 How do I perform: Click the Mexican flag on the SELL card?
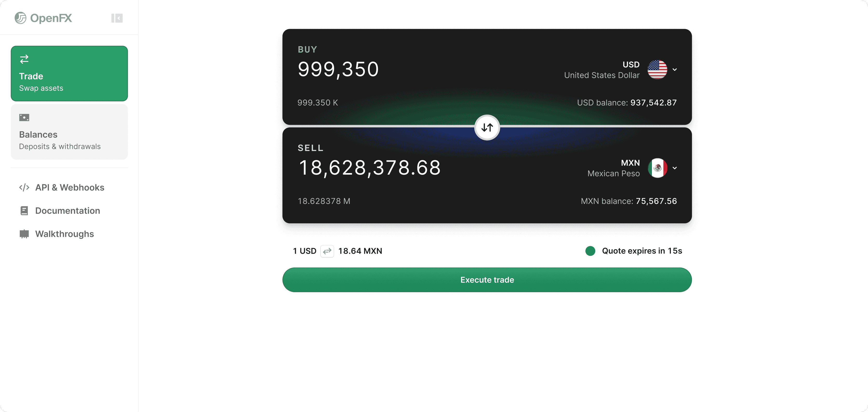[x=658, y=168]
